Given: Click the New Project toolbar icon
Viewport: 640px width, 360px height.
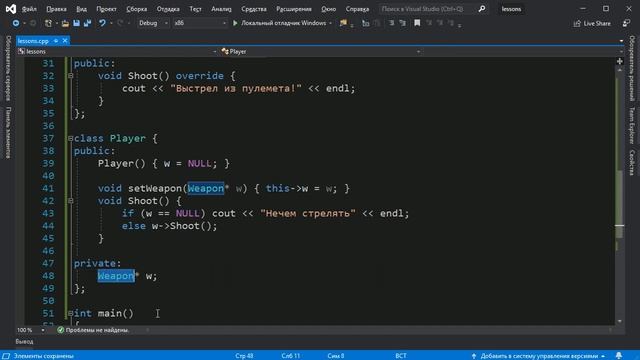Looking at the screenshot, I should click(48, 23).
